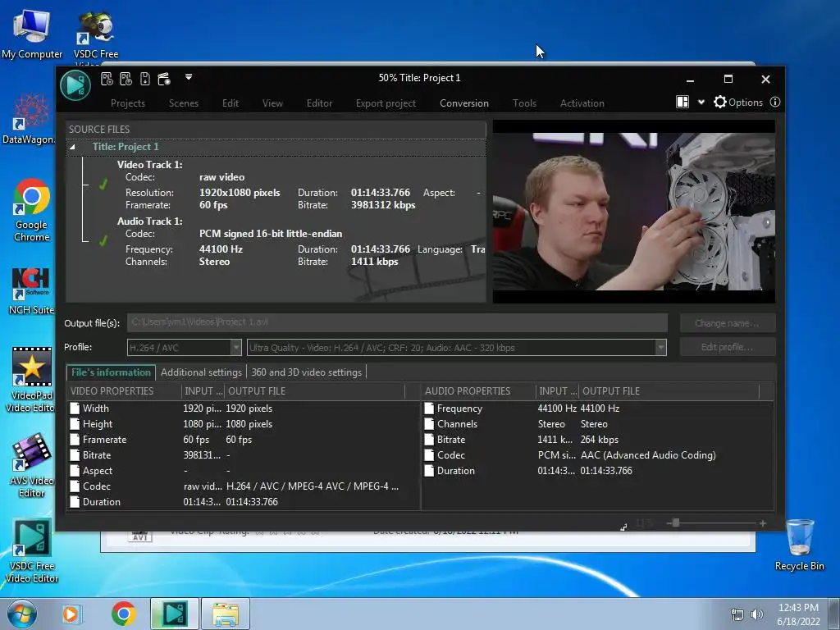Open Options with the gear icon
Screen dimensions: 840x630
pos(737,102)
